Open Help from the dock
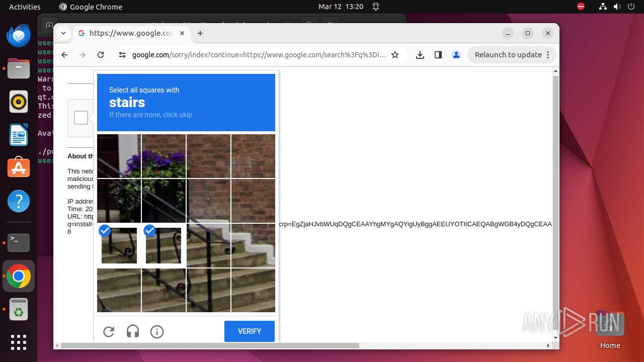The width and height of the screenshot is (644, 362). click(x=19, y=201)
